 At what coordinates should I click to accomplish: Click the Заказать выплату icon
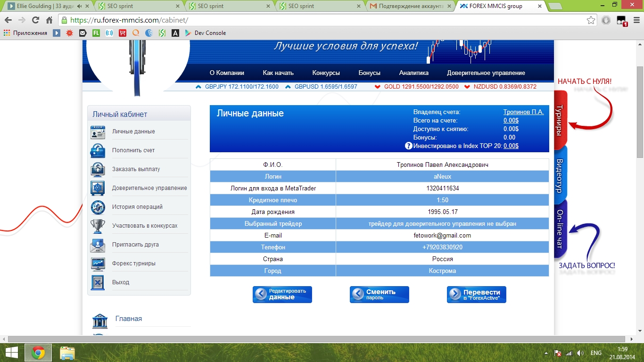coord(98,169)
